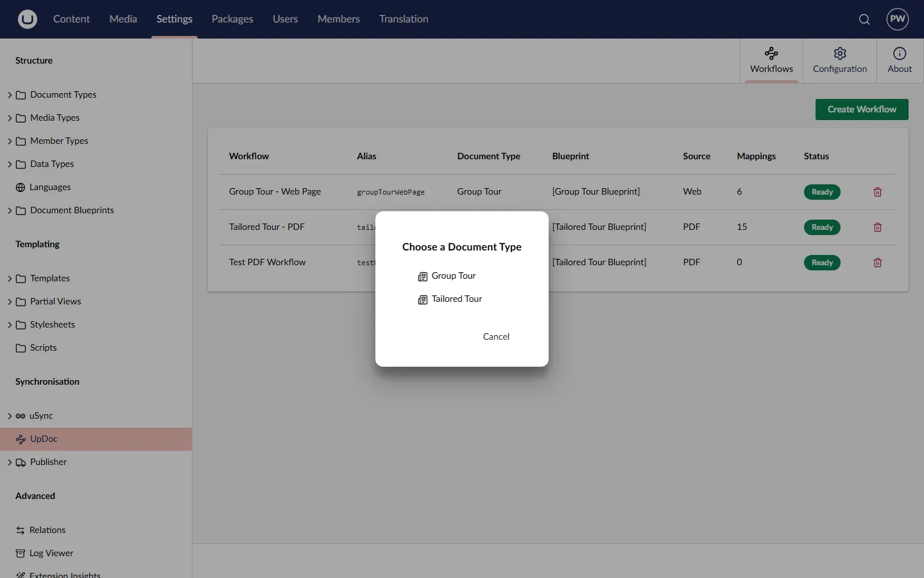Open the Log Viewer tree item label
Viewport: 924px width, 578px height.
click(x=51, y=554)
